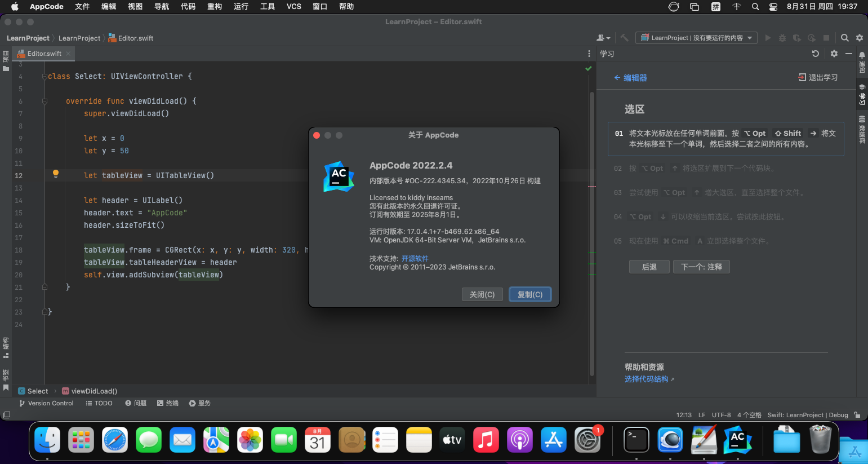Click the 下一个: 注释 button
This screenshot has height=464, width=868.
click(x=701, y=267)
